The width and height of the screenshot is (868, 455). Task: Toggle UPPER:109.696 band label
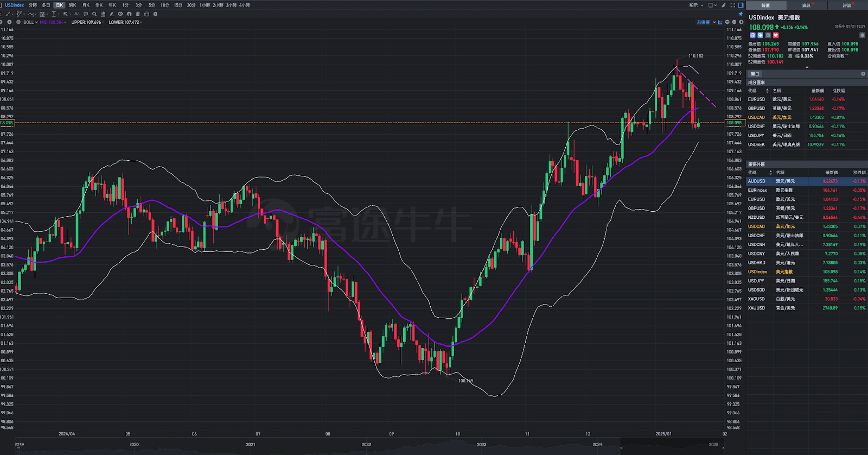pyautogui.click(x=86, y=22)
